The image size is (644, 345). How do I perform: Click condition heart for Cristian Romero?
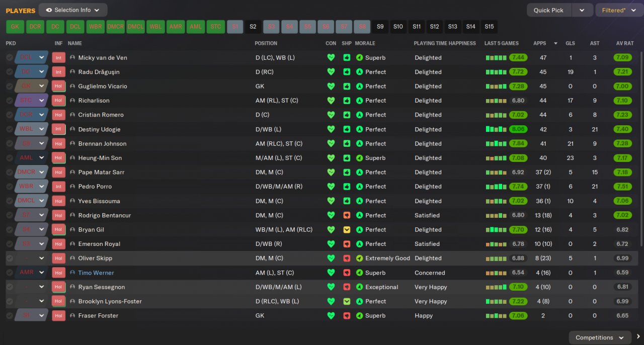pos(331,115)
